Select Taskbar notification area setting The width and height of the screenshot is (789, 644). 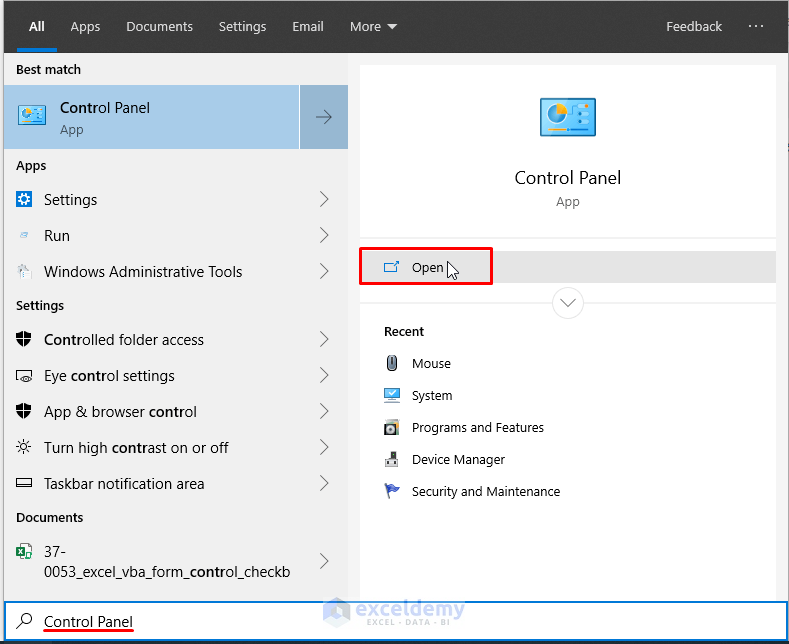176,483
